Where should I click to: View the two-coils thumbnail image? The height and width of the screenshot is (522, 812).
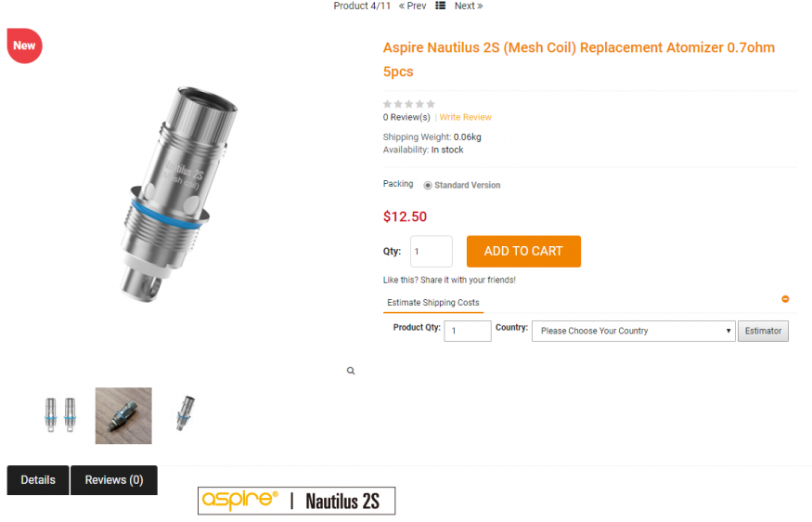coord(60,415)
